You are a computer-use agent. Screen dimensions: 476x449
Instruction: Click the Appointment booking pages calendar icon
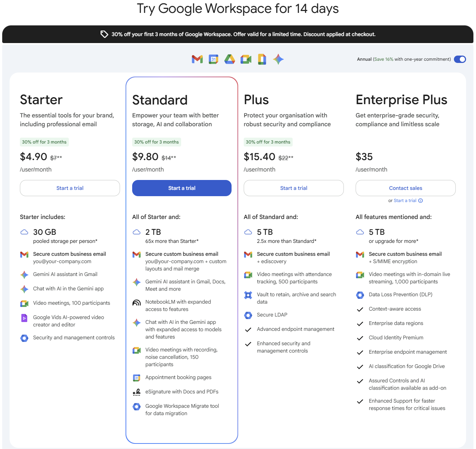pos(137,378)
